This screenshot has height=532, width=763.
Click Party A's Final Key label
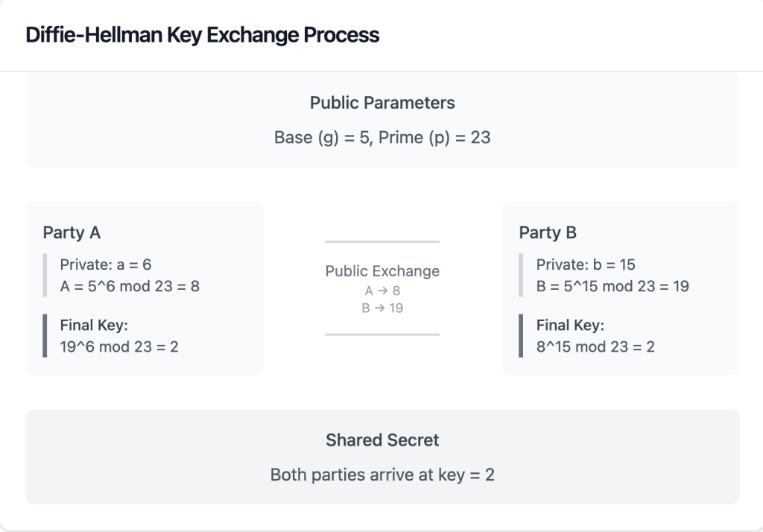[x=93, y=325]
